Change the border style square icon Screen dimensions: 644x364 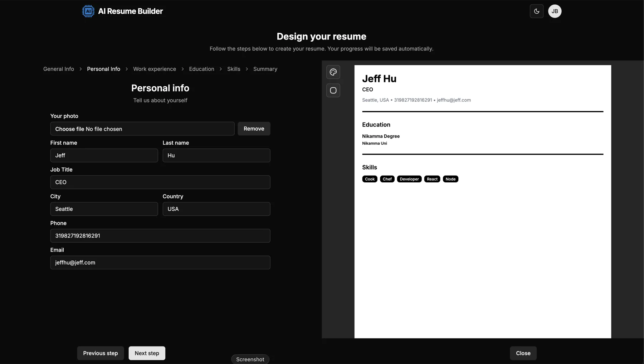point(333,90)
